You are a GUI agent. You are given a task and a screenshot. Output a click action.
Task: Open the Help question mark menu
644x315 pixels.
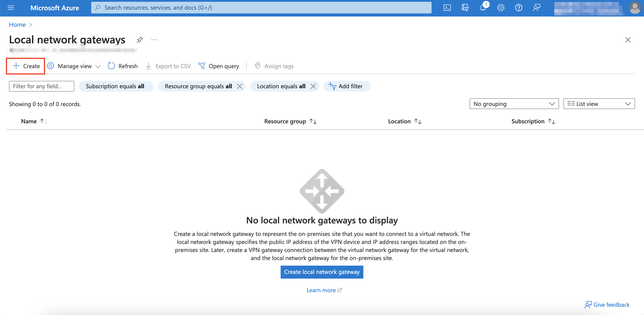click(519, 8)
